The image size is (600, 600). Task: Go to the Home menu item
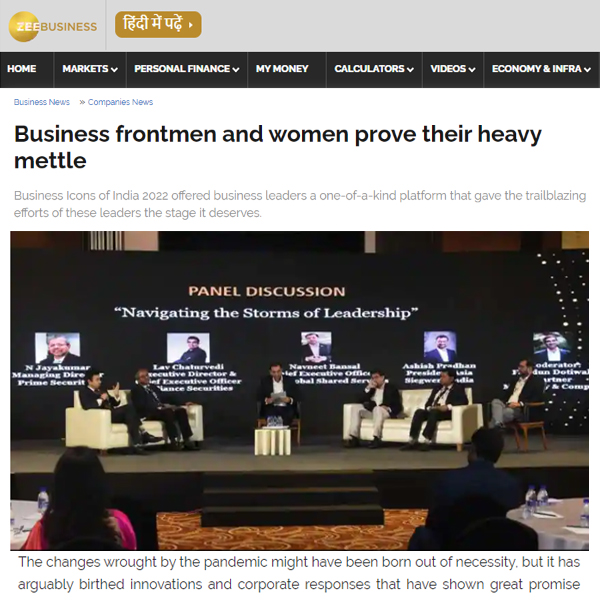click(22, 69)
